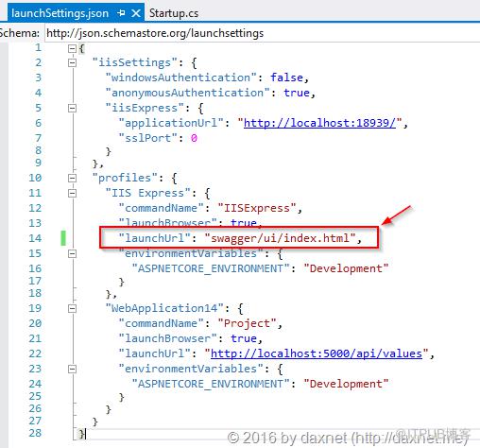Click line number 14 in the gutter

35,238
